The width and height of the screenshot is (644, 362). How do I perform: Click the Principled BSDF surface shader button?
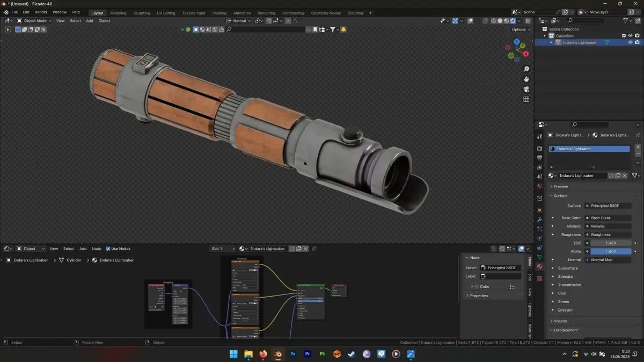pos(608,206)
